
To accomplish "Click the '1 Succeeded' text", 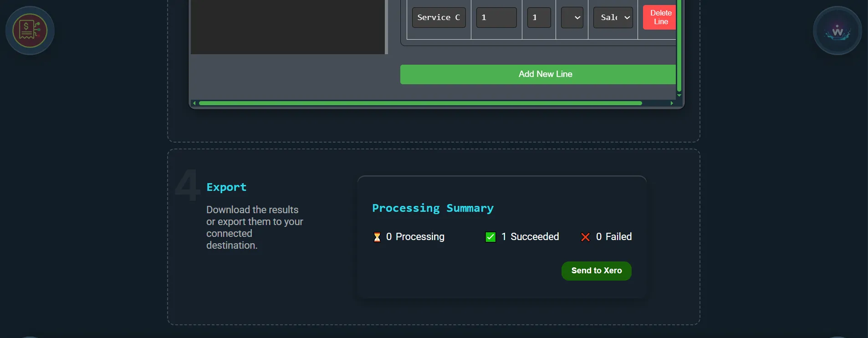I will [x=530, y=237].
